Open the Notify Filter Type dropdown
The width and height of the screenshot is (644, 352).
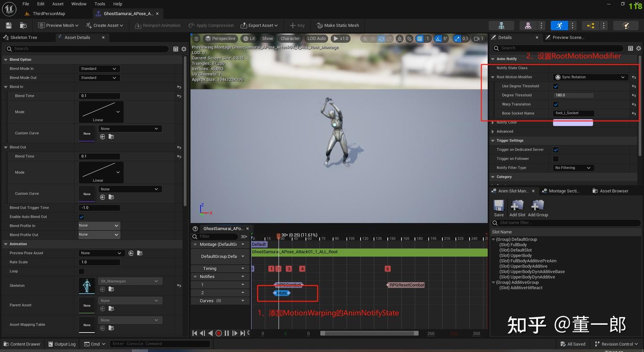click(x=573, y=167)
